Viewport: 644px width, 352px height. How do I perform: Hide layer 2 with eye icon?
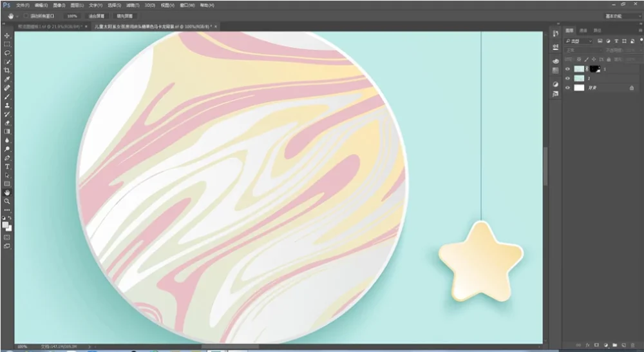567,78
